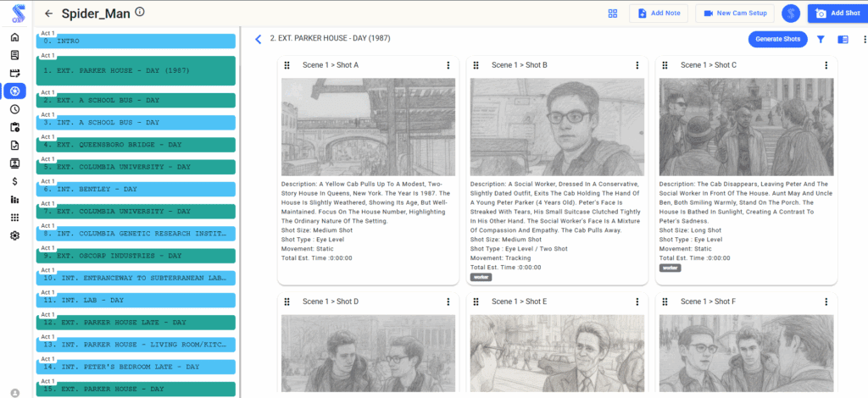Click the scene header '2. EXT. PARKER HOUSE - DAY (1987)'
The height and width of the screenshot is (398, 868).
pyautogui.click(x=330, y=39)
